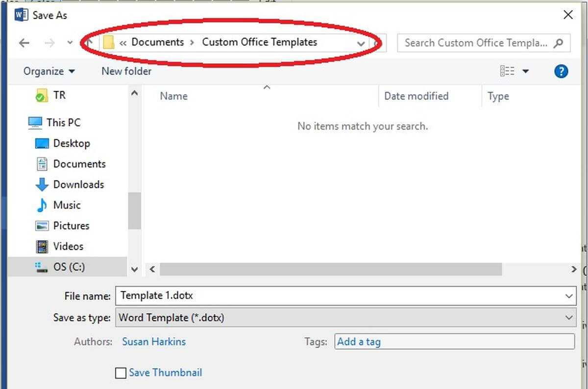The image size is (588, 389).
Task: Click the Add a tag field
Action: [454, 342]
